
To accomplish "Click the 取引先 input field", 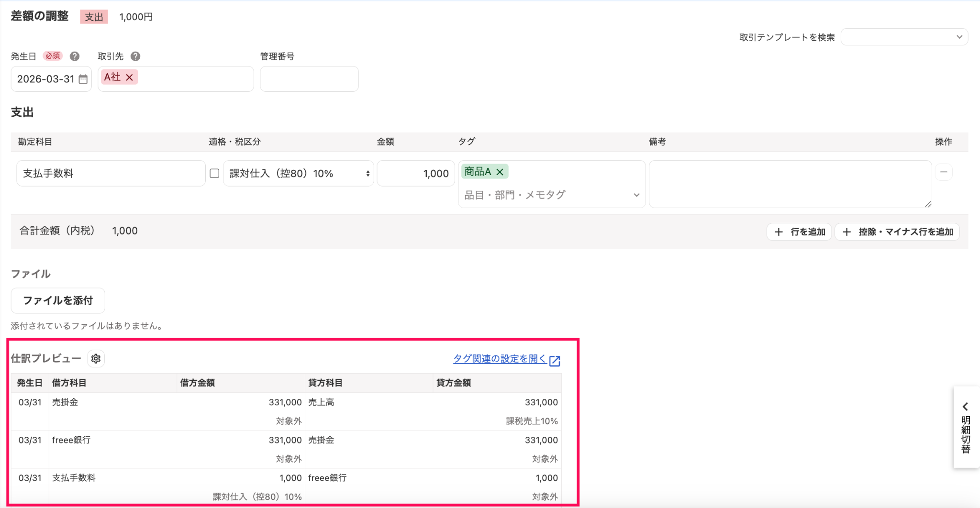I will [x=176, y=79].
